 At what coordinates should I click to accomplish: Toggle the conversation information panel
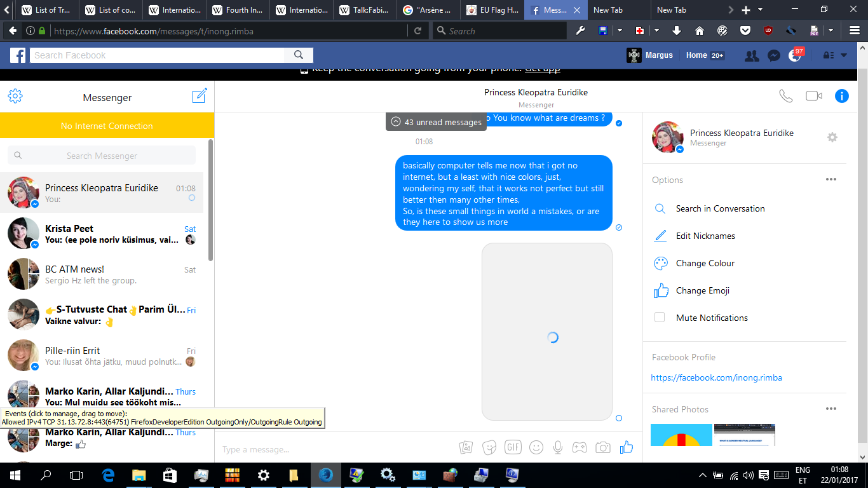(842, 96)
